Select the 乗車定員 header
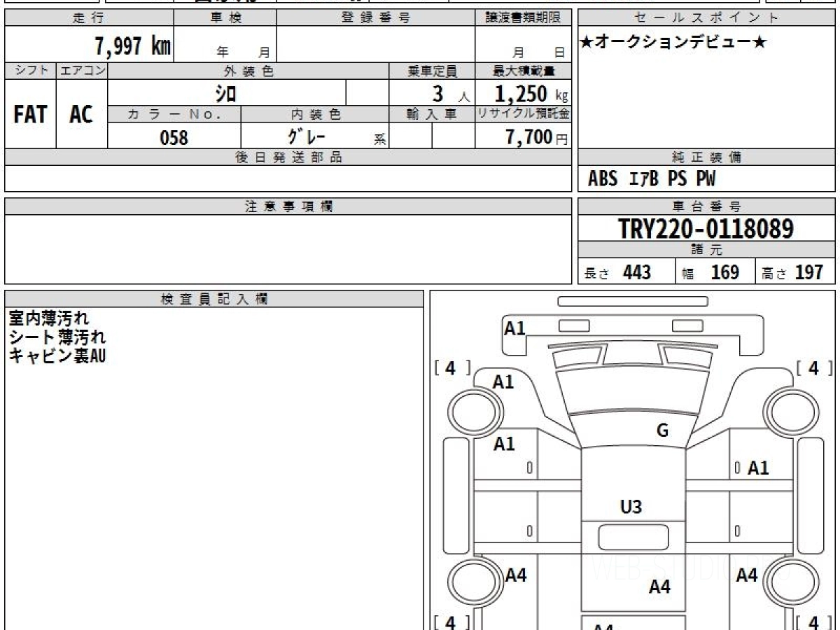 [x=432, y=71]
